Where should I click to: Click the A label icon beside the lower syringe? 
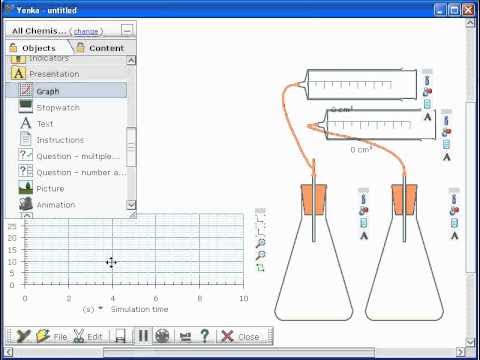446,157
